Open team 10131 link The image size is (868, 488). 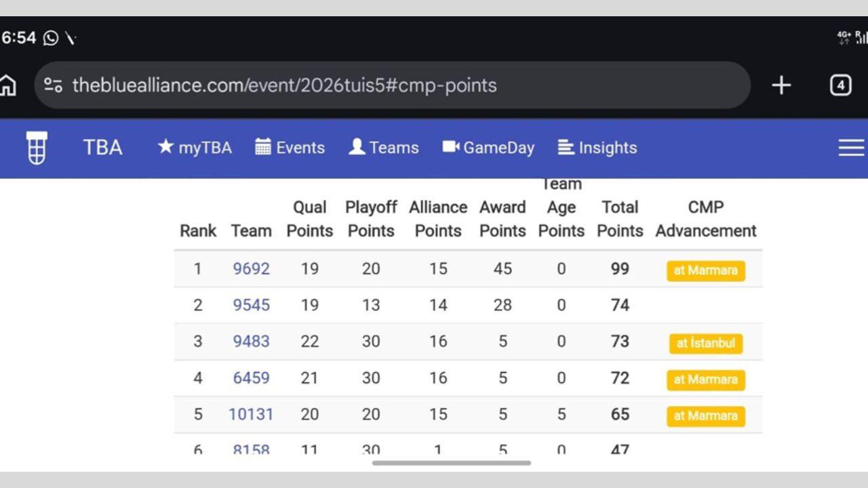pos(251,414)
